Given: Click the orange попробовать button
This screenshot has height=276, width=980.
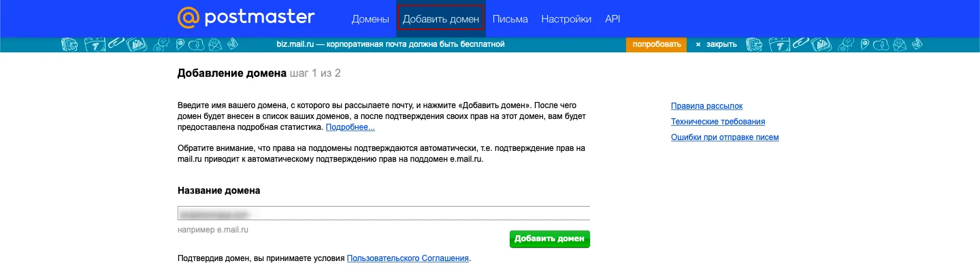Looking at the screenshot, I should [656, 44].
